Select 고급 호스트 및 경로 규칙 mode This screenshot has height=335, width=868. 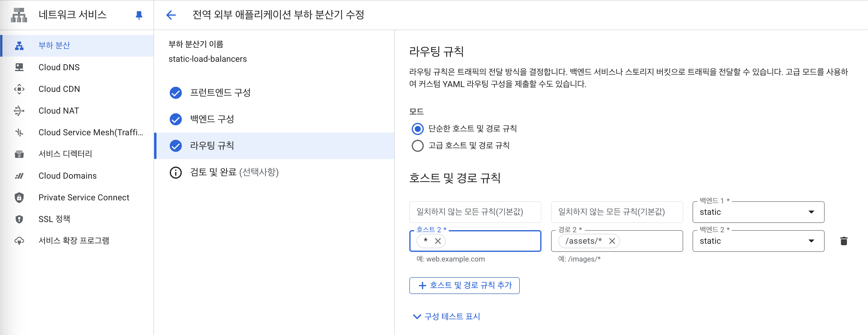click(x=417, y=146)
